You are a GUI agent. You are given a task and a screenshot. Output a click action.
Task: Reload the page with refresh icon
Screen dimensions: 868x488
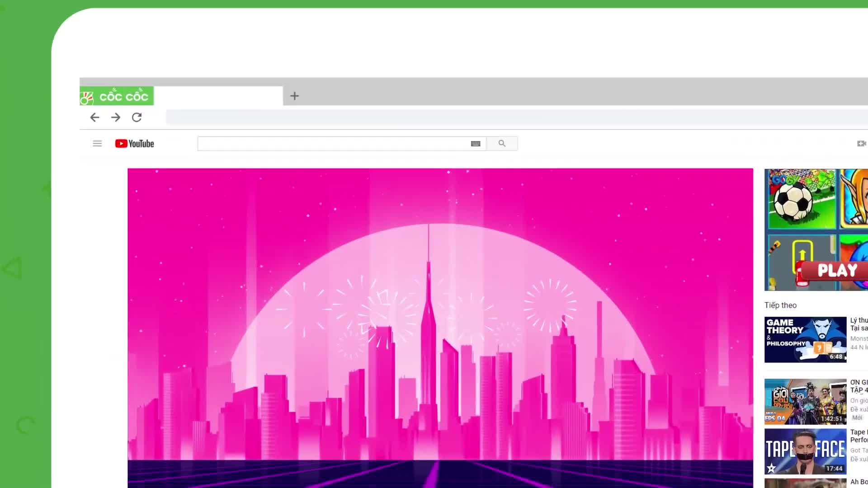coord(137,117)
